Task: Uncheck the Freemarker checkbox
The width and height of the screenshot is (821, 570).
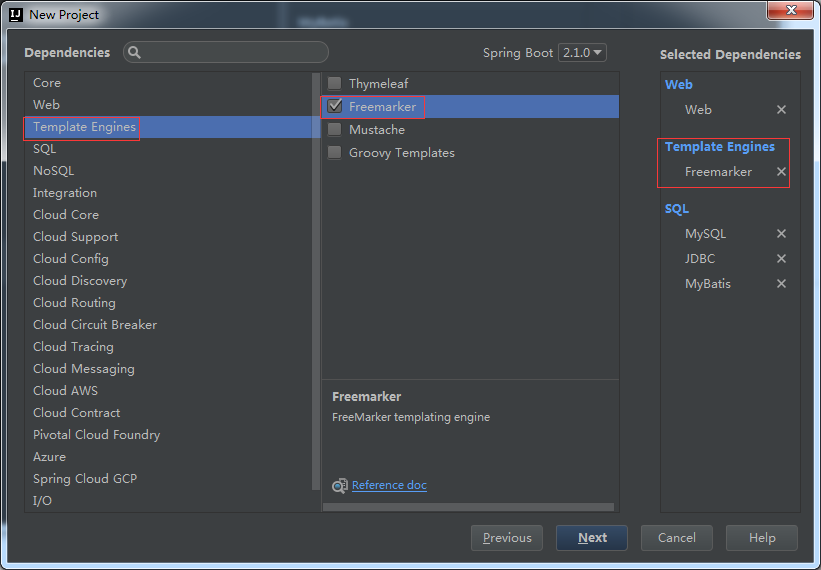Action: click(335, 107)
